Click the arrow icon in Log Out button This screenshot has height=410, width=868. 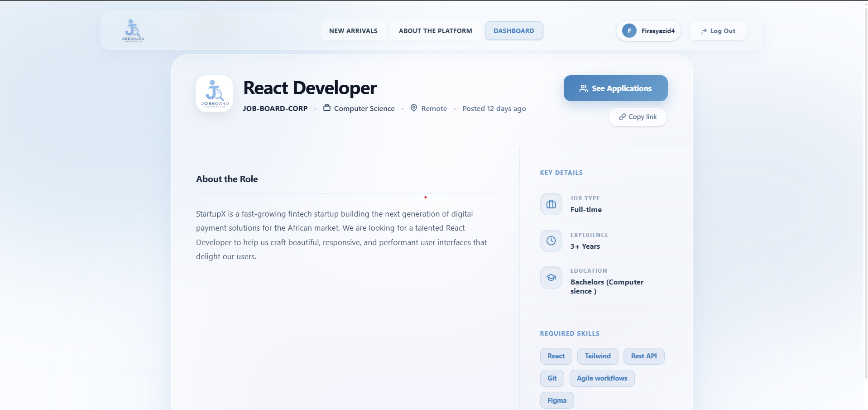[x=703, y=31]
